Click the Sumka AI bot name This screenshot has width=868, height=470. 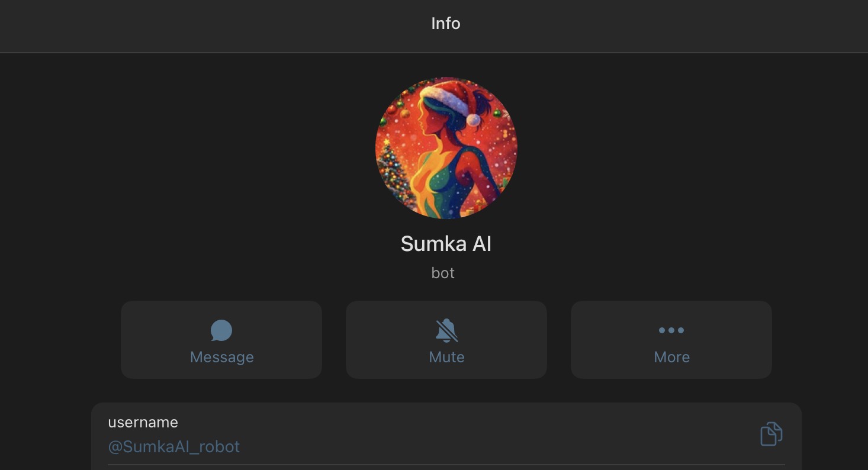[446, 244]
